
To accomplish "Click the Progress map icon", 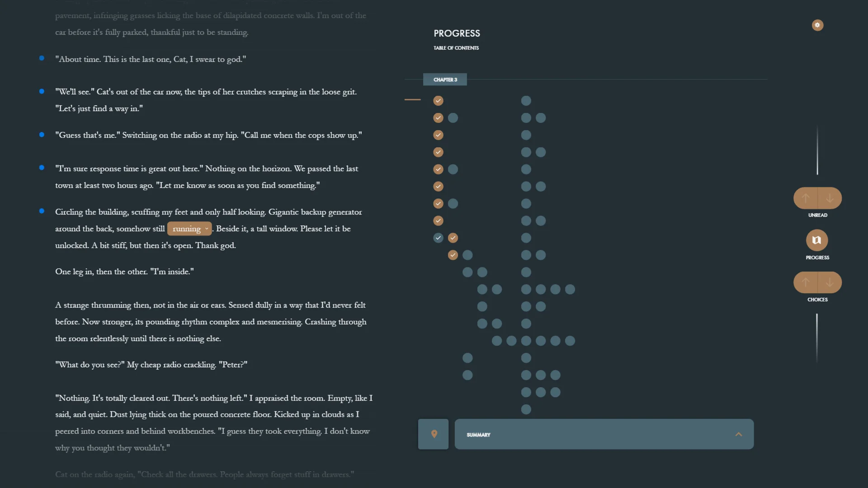I will (x=817, y=240).
